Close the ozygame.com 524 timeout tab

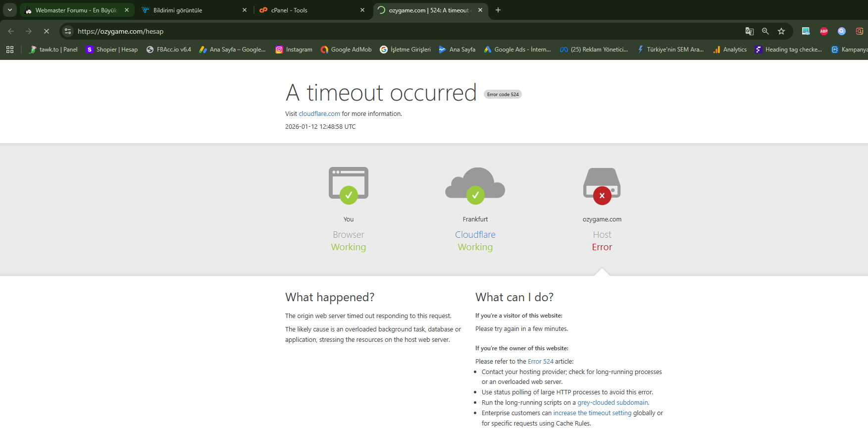click(x=480, y=10)
